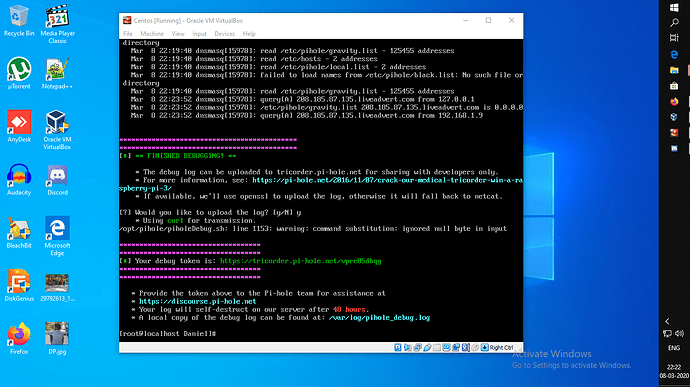The width and height of the screenshot is (690, 387).
Task: Click the network adapters status icon
Action: point(417,347)
